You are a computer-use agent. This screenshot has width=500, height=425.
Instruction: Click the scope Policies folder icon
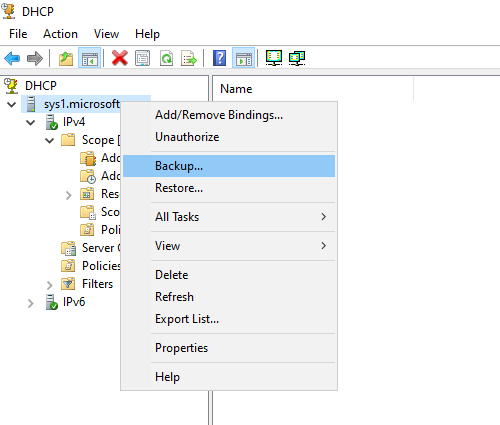(x=87, y=230)
